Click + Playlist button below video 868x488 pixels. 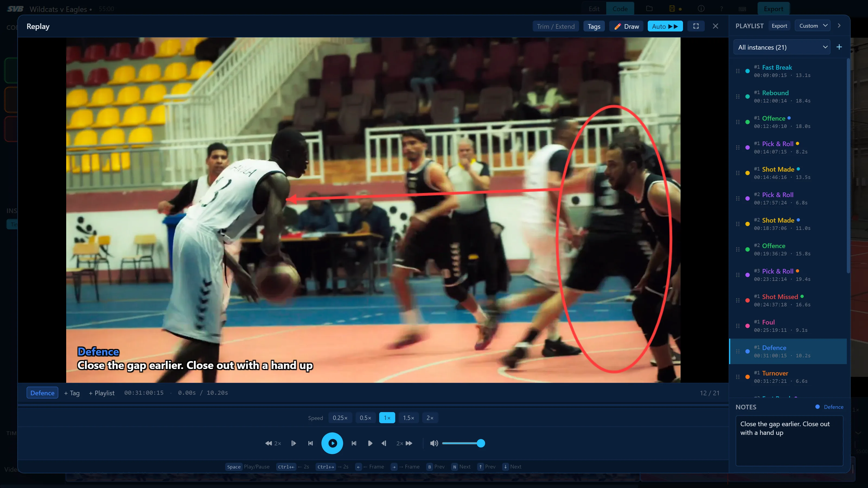tap(101, 393)
